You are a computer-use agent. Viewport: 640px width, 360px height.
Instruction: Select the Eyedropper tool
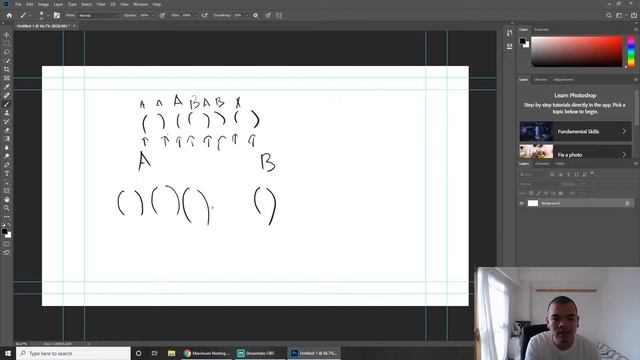pyautogui.click(x=7, y=87)
